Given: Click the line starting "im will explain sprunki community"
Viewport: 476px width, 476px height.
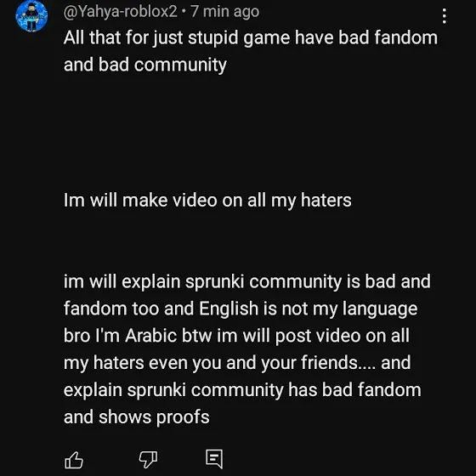Looking at the screenshot, I should (x=247, y=282).
